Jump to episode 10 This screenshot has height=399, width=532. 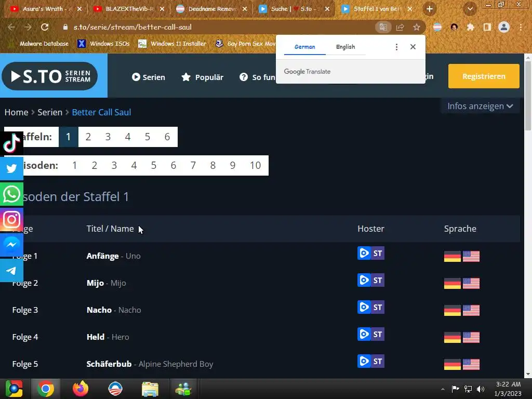(x=256, y=165)
